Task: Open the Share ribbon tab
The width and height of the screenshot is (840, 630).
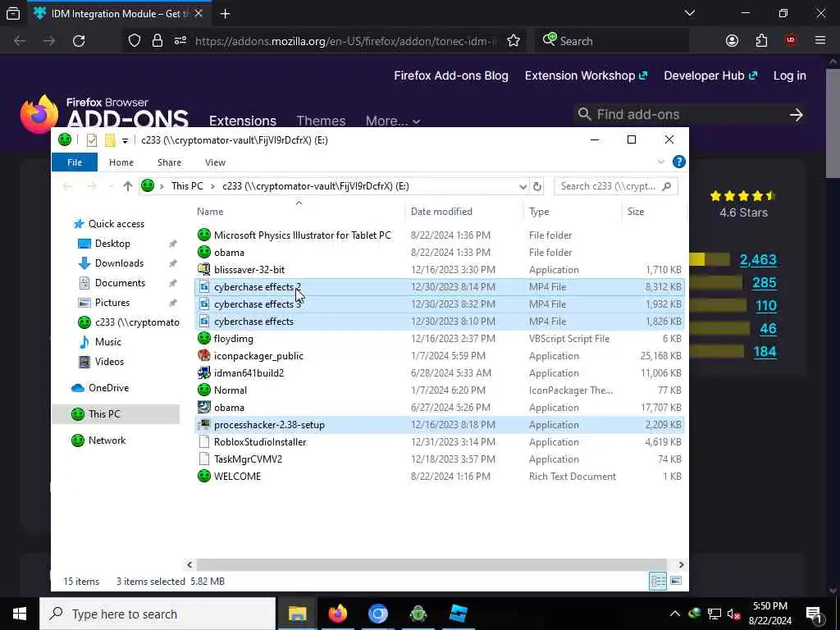Action: coord(169,162)
